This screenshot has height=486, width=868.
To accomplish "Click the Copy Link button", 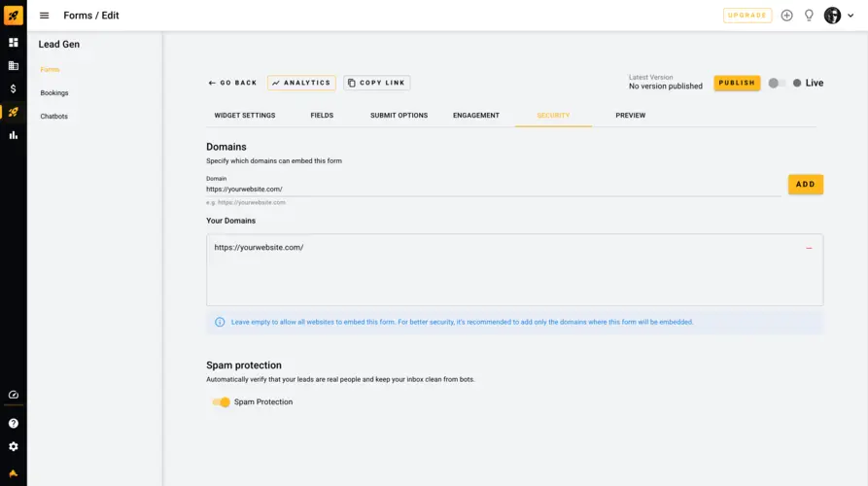I will pyautogui.click(x=377, y=83).
